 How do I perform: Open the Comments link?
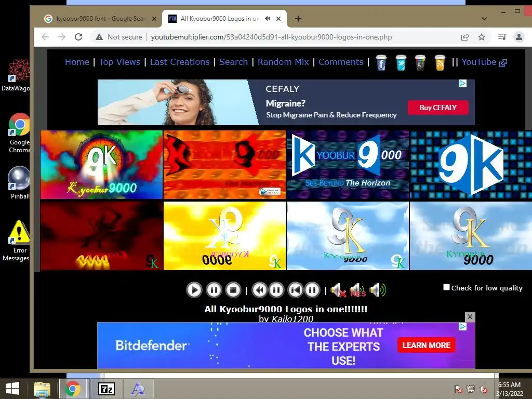[341, 62]
